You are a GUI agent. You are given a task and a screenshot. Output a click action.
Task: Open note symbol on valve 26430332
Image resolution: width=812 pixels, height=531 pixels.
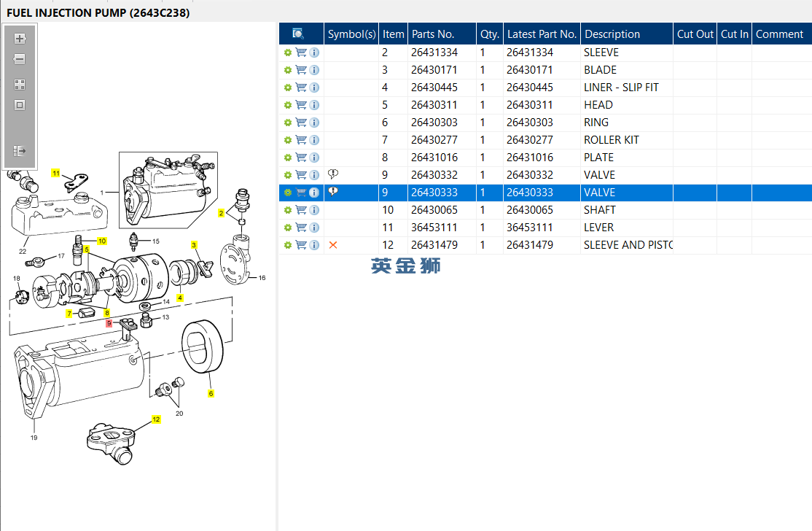pos(333,174)
